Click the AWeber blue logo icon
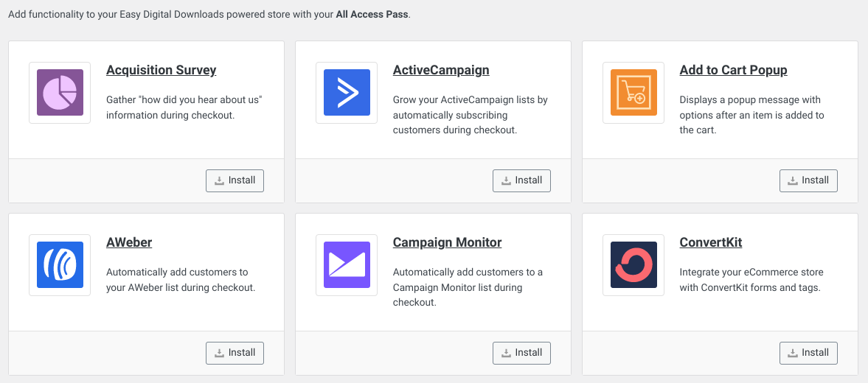 (x=60, y=265)
